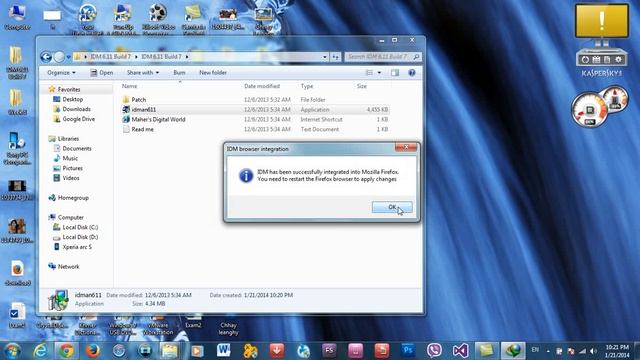Click the Explorer forward navigation button
The image size is (640, 360).
point(59,57)
